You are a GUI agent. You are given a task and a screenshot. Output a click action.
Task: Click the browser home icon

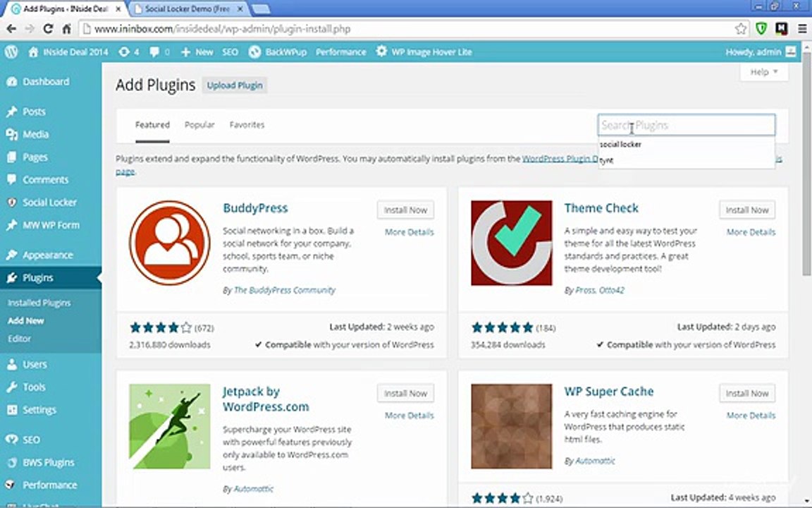[66, 29]
